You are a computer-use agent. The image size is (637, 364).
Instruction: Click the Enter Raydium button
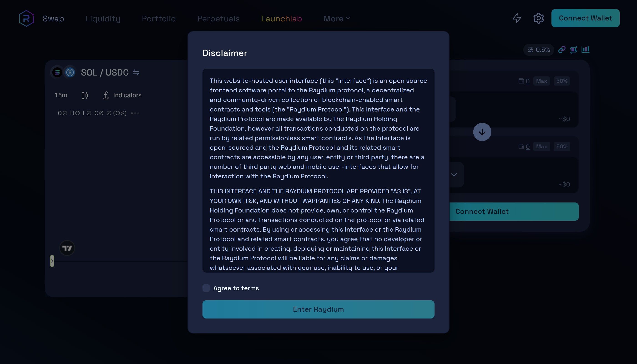click(x=318, y=309)
